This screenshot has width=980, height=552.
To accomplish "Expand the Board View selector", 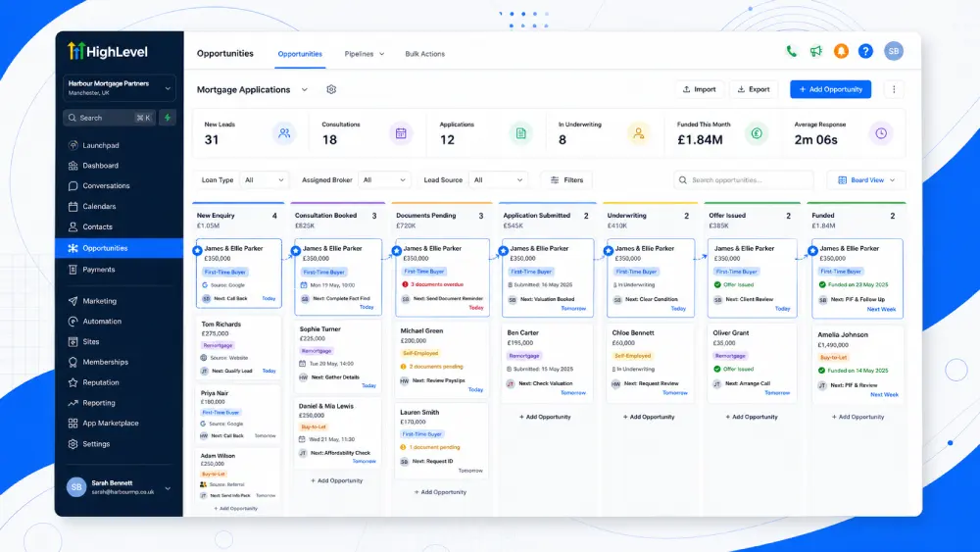I will click(865, 180).
